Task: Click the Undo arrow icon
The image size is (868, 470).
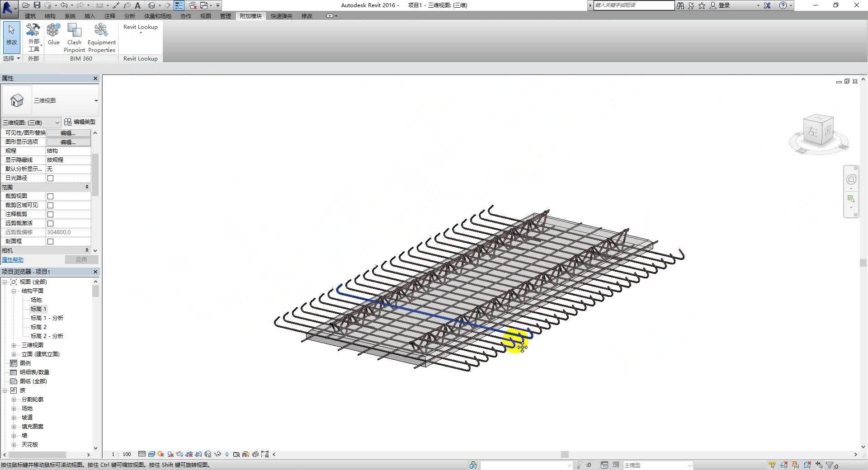Action: [x=64, y=5]
